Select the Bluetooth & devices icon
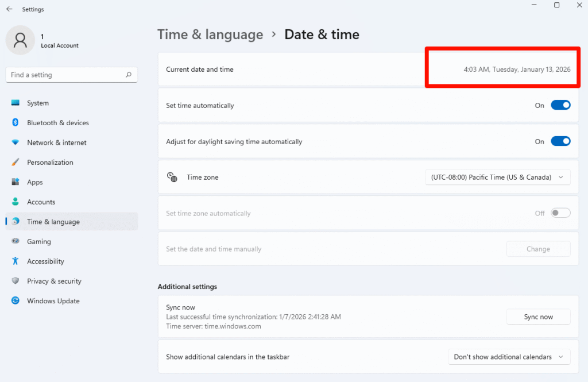588x382 pixels. (x=14, y=122)
